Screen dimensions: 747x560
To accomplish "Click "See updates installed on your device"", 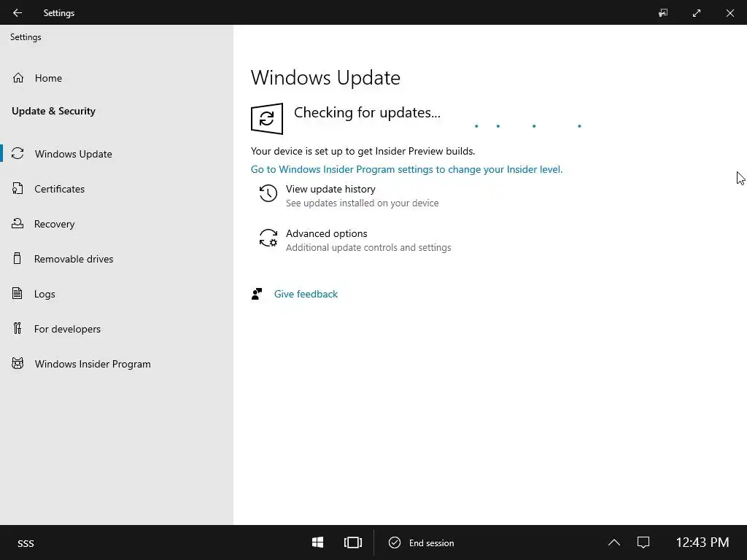I will coord(362,203).
